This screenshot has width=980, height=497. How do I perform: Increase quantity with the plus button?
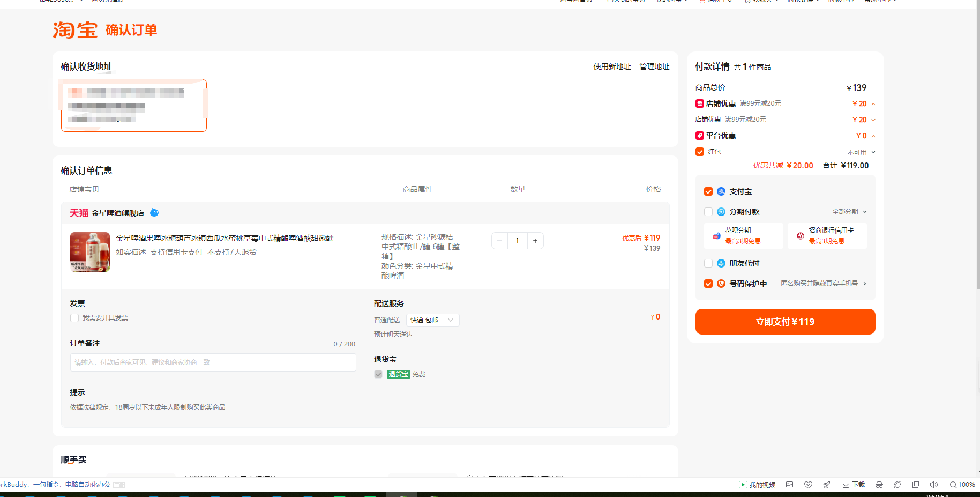click(535, 241)
